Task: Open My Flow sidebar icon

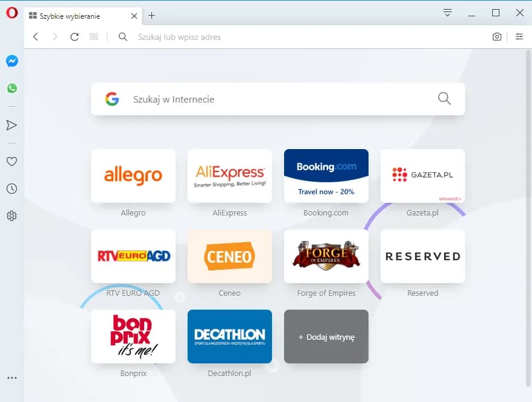Action: tap(11, 125)
